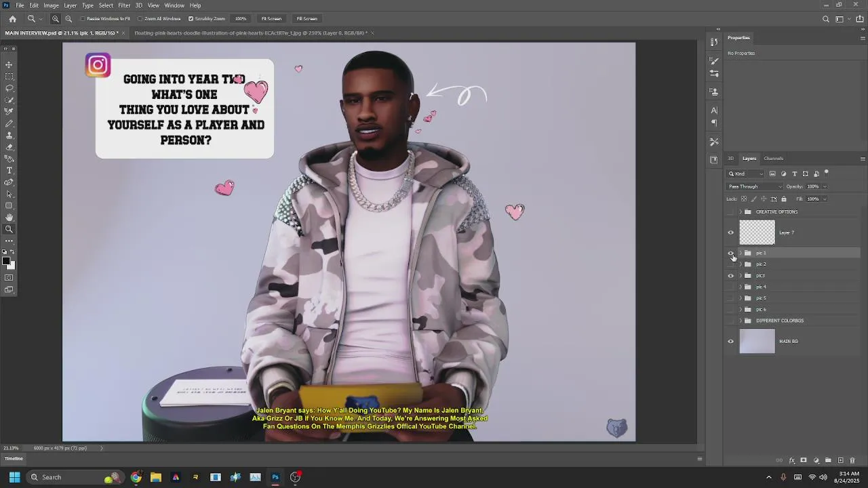868x488 pixels.
Task: Open the Paragraph panel icon
Action: [714, 123]
